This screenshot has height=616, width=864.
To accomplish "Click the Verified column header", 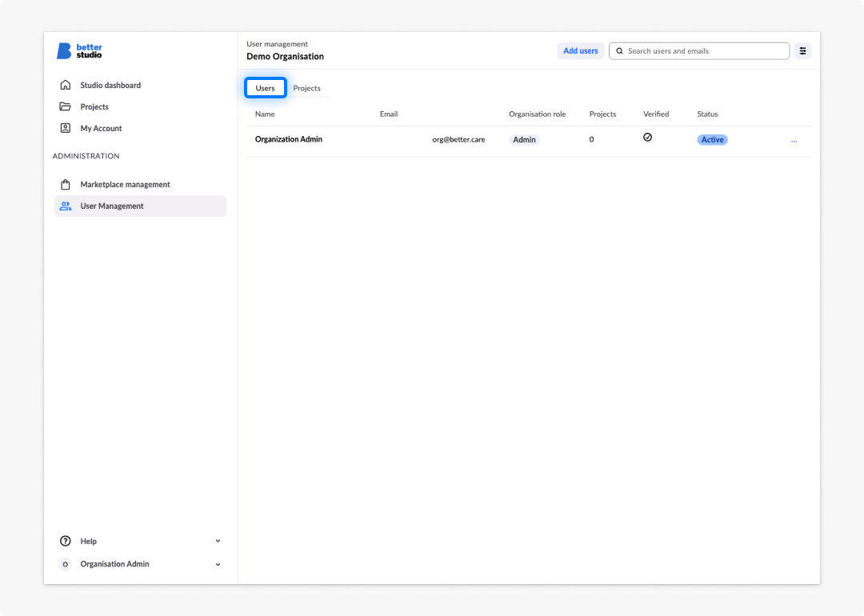I will 656,114.
